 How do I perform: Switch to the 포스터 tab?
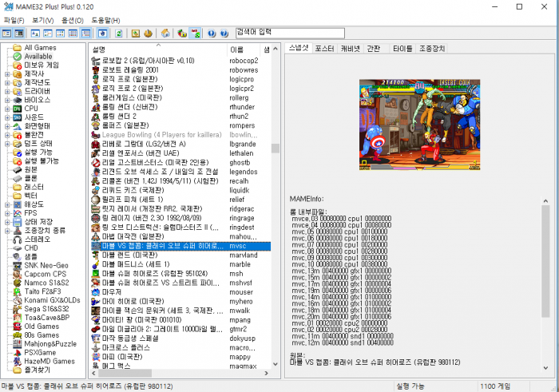[x=324, y=49]
